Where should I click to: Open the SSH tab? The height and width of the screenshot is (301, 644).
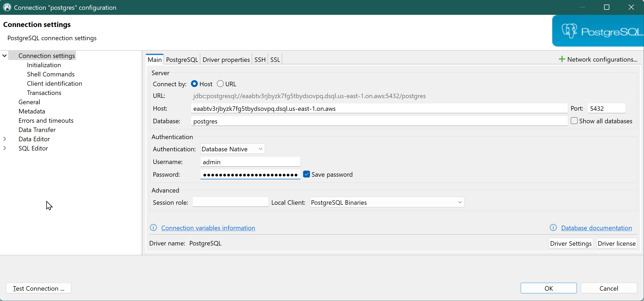tap(260, 60)
